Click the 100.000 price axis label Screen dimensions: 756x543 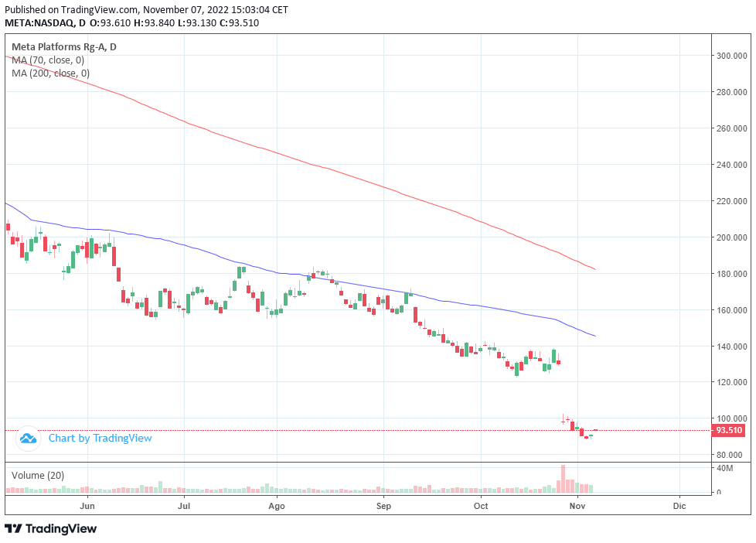point(731,418)
